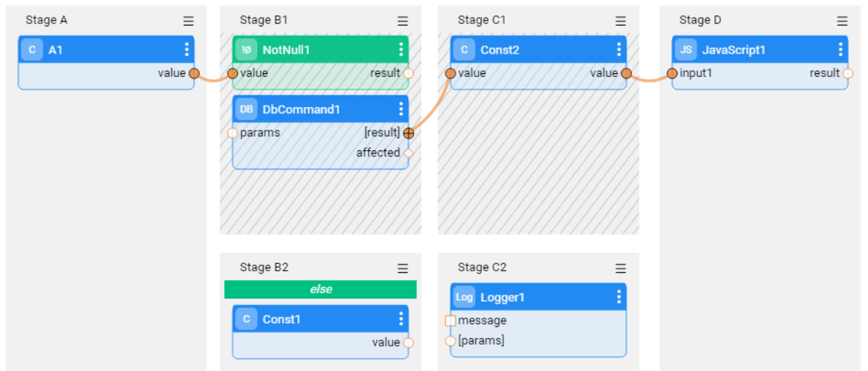The image size is (868, 371).
Task: Click the Logger1 message square port
Action: (450, 320)
